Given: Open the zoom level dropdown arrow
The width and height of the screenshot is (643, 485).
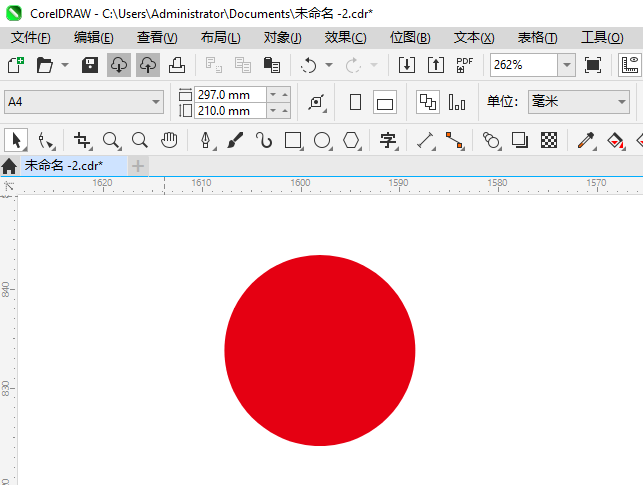Looking at the screenshot, I should coord(567,65).
